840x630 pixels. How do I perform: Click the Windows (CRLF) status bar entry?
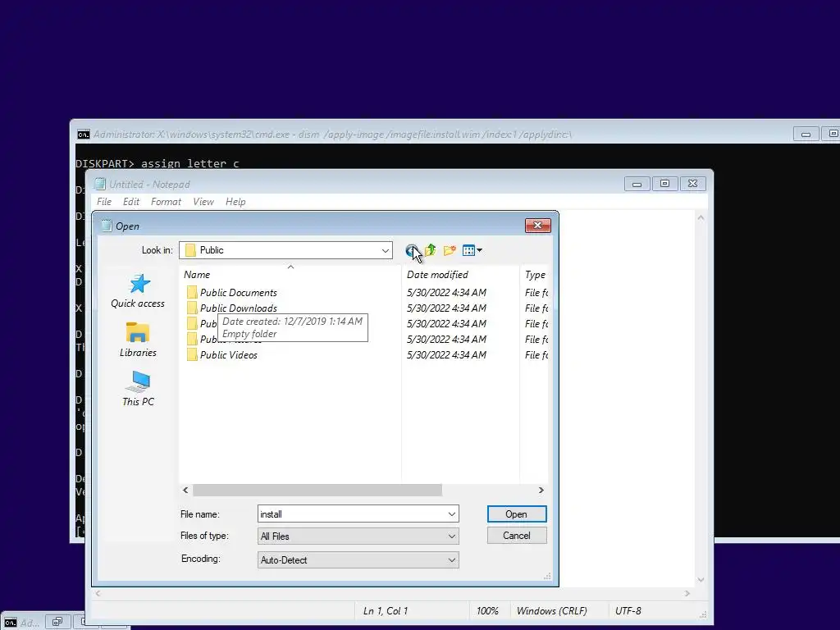pyautogui.click(x=552, y=610)
